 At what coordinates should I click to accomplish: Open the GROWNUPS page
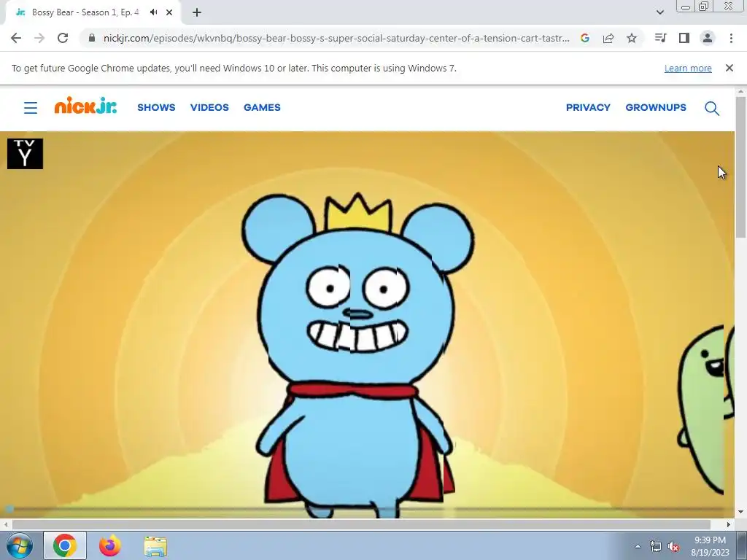tap(656, 108)
